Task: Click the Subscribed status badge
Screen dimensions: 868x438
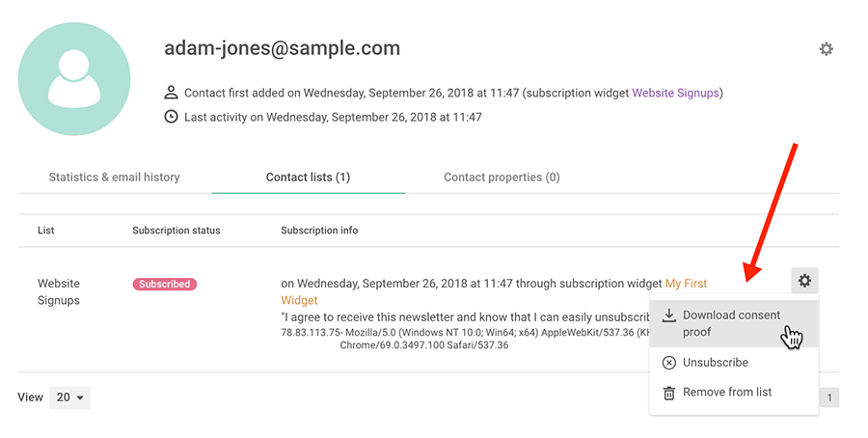Action: click(x=164, y=284)
